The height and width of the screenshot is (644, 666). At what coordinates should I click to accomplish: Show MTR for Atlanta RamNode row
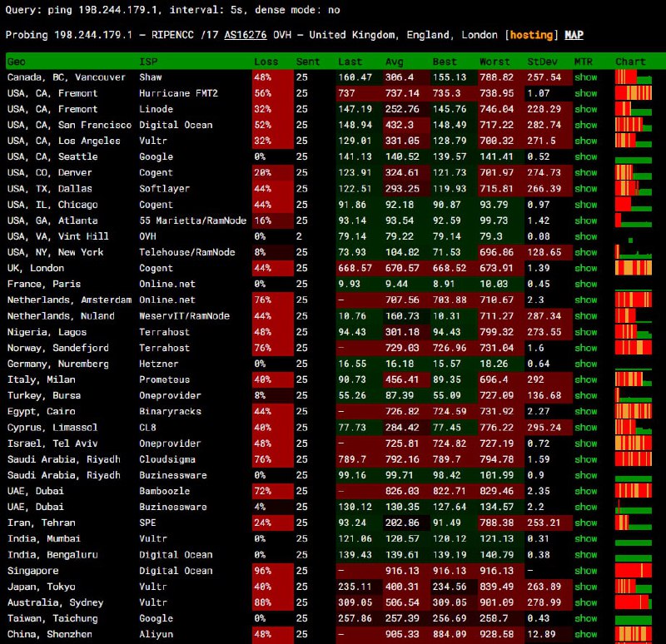pyautogui.click(x=585, y=220)
